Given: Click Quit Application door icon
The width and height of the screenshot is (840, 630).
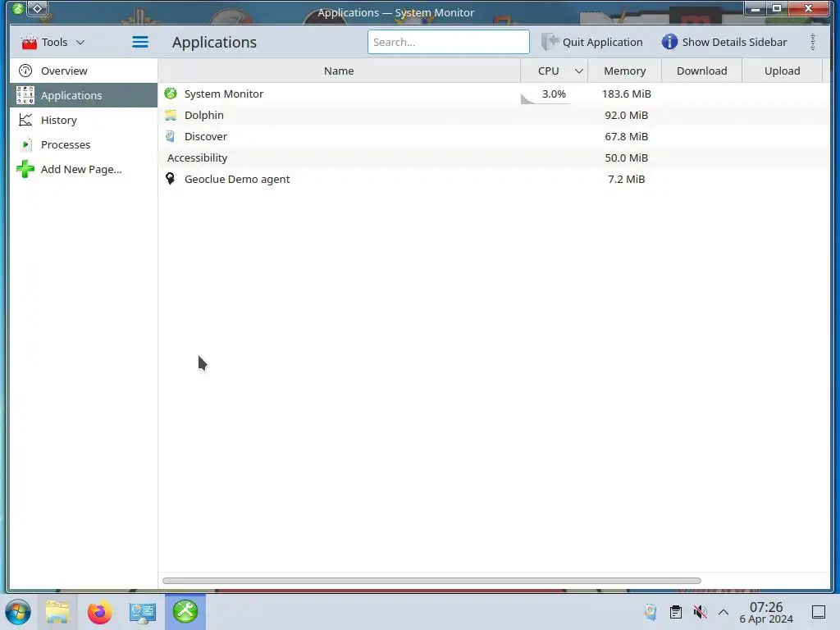Looking at the screenshot, I should click(x=550, y=42).
